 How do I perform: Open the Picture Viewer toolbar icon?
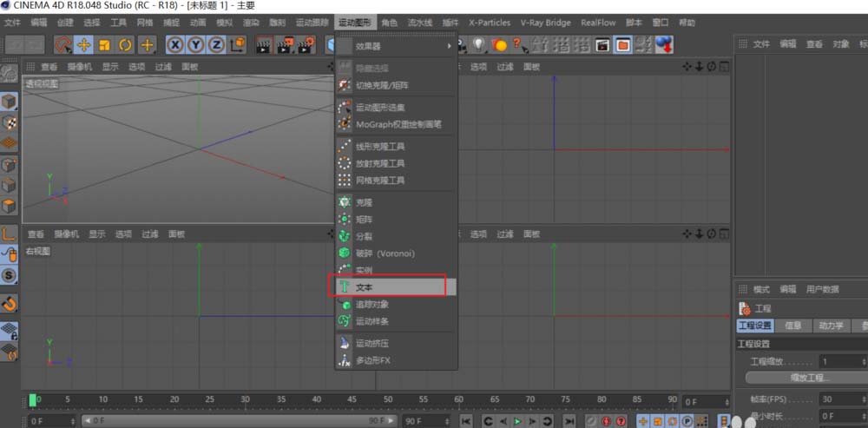click(602, 45)
